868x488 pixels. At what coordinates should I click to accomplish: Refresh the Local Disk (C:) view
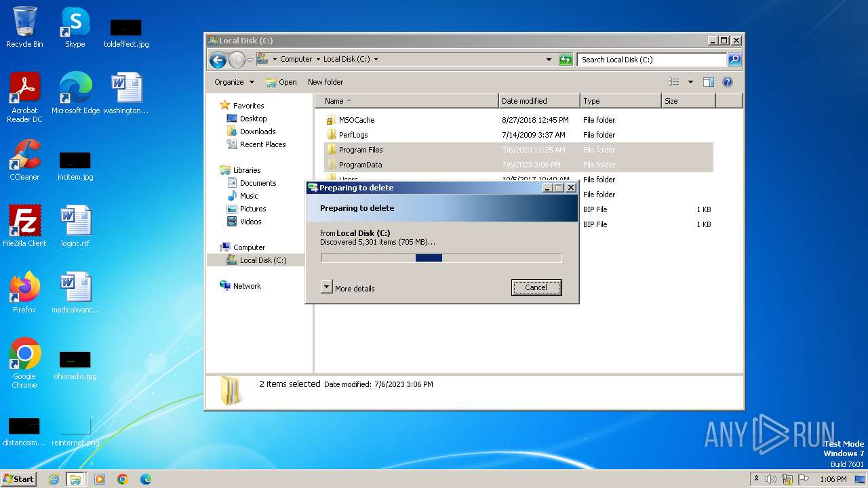[566, 60]
